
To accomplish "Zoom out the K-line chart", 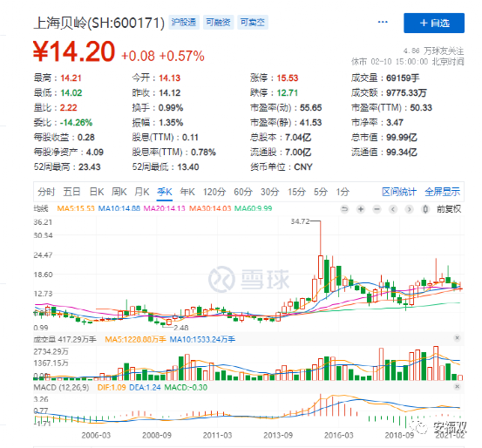I will click(x=377, y=209).
